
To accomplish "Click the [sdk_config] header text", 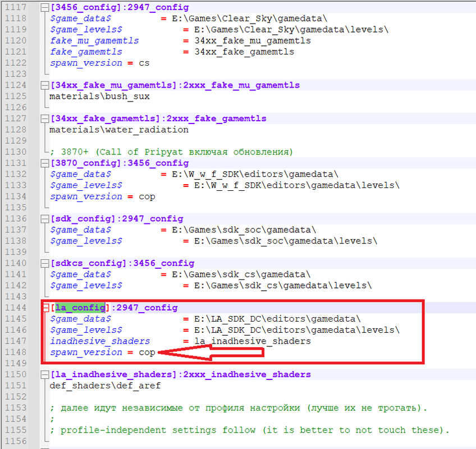I will point(84,218).
